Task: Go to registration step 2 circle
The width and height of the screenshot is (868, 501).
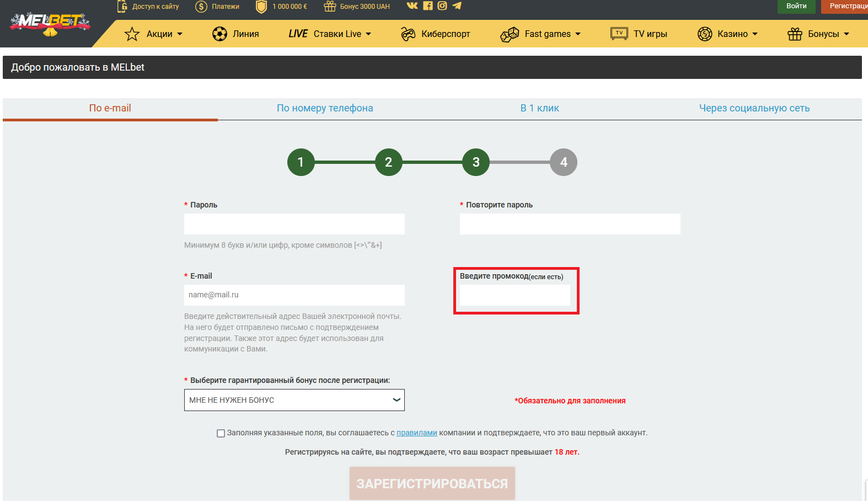Action: coord(388,162)
